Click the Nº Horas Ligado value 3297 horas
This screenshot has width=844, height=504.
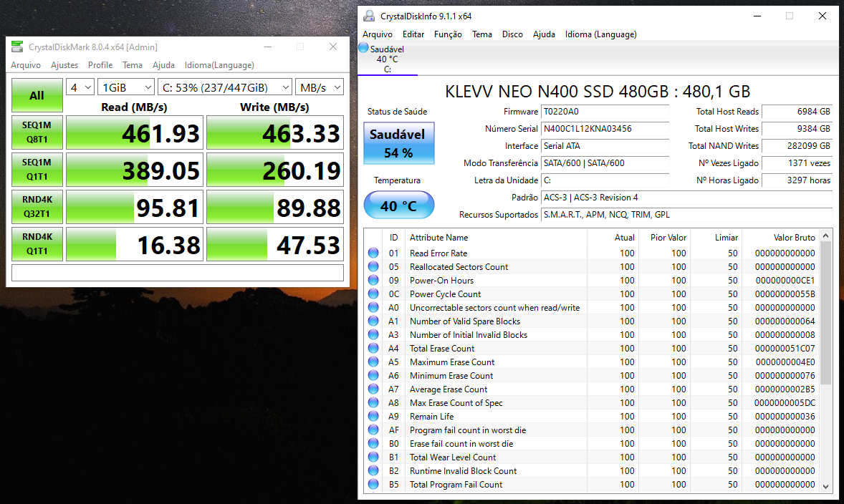click(797, 180)
